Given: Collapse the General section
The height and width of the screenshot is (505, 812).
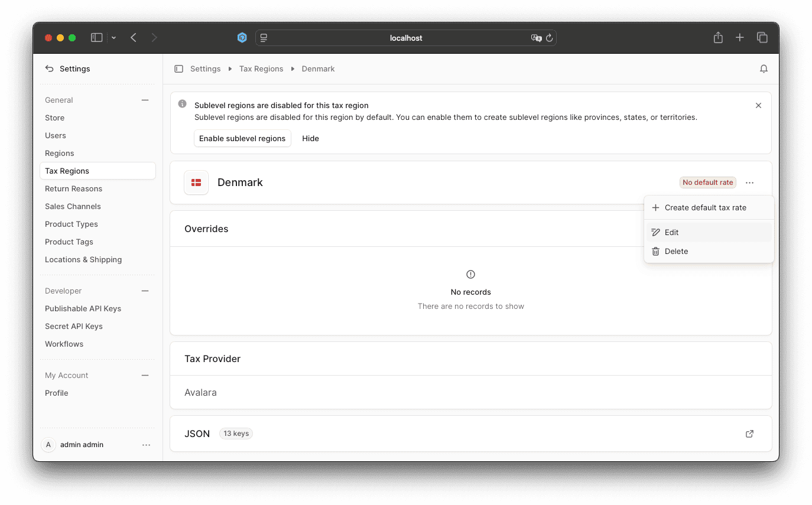Looking at the screenshot, I should [x=145, y=100].
